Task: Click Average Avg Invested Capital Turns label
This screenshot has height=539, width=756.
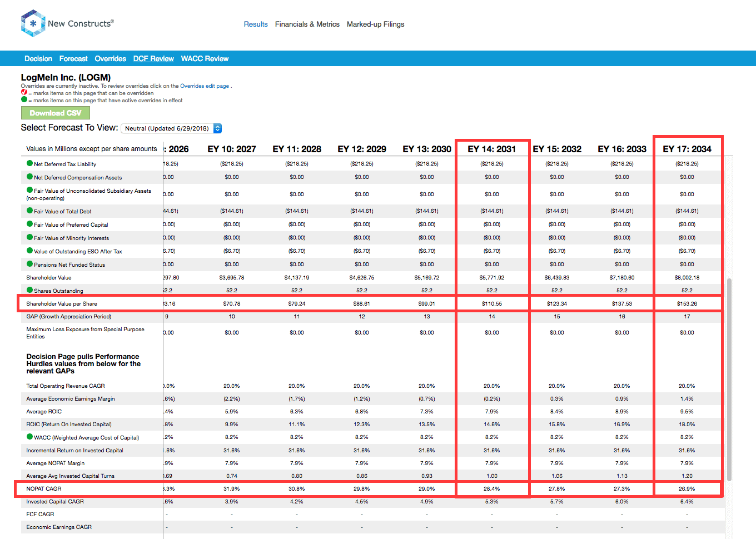Action: click(x=71, y=476)
